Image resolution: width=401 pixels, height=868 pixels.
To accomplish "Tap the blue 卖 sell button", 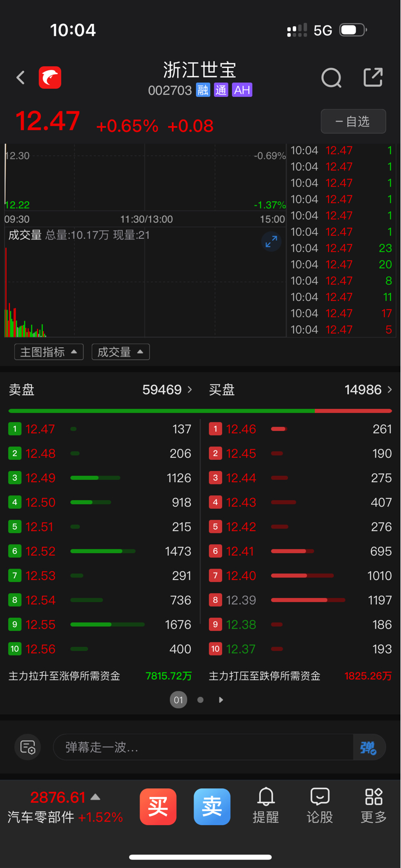I will click(x=212, y=806).
